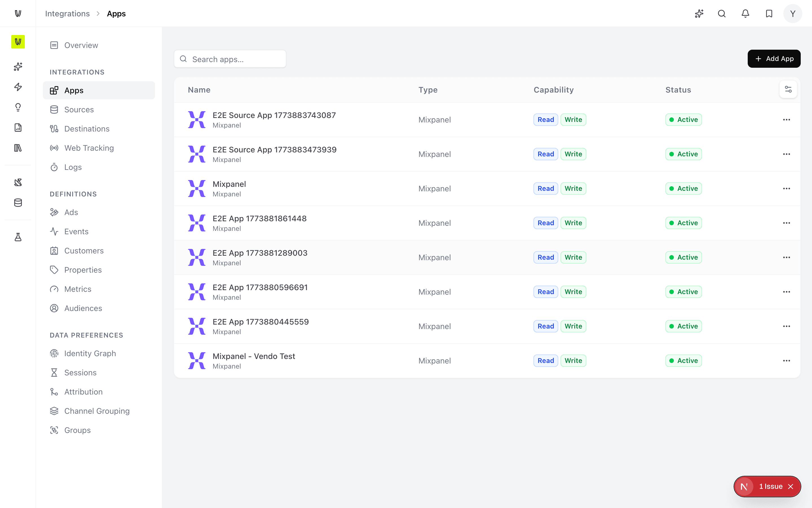This screenshot has width=812, height=508.
Task: Click the bookmark icon in top bar
Action: click(769, 14)
